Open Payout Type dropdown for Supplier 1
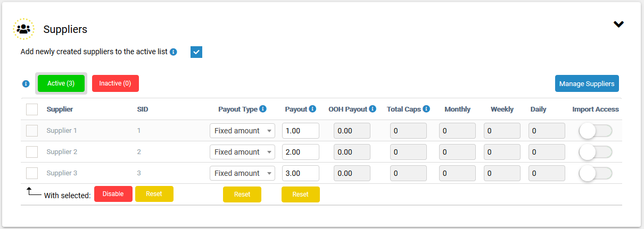Screen dimensions: 644x229 tap(242, 131)
